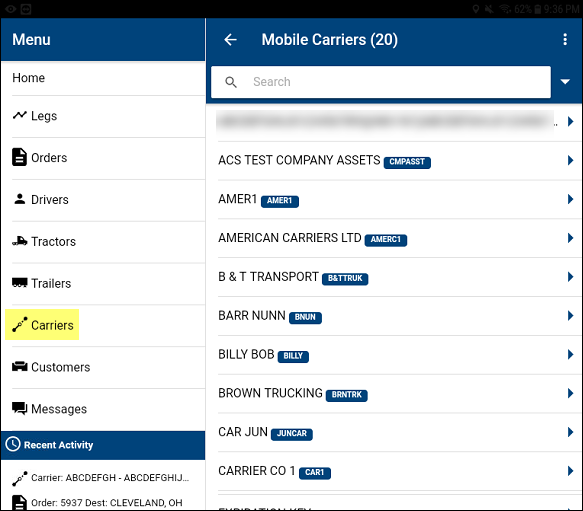Click the Customers icon
Viewport: 583px width, 511px height.
click(x=19, y=366)
